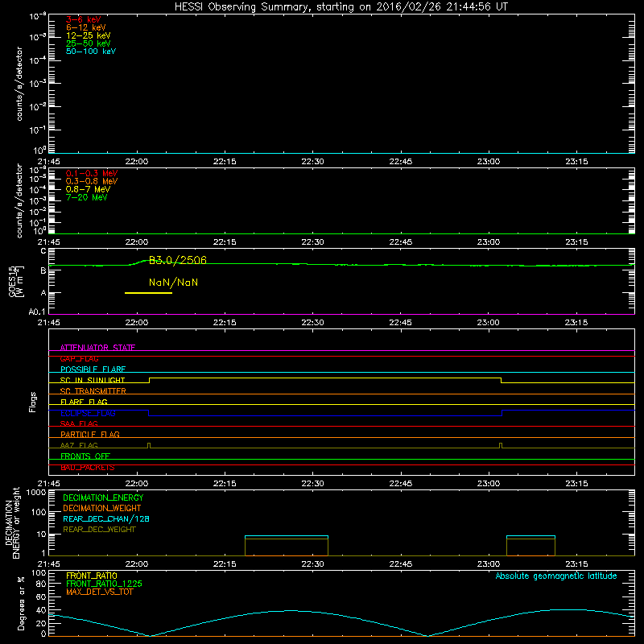644x644 pixels.
Task: Select the 7-20 MeV legend label
Action: coord(86,197)
